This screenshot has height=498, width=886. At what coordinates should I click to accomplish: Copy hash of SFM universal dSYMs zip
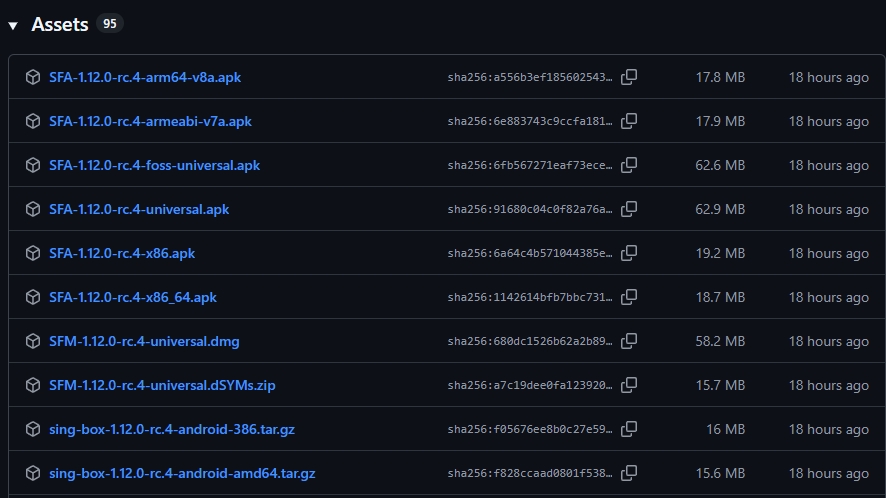[629, 385]
